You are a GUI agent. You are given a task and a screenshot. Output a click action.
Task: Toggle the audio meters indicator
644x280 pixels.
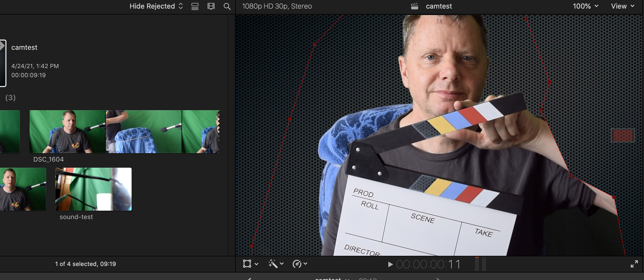[x=480, y=264]
